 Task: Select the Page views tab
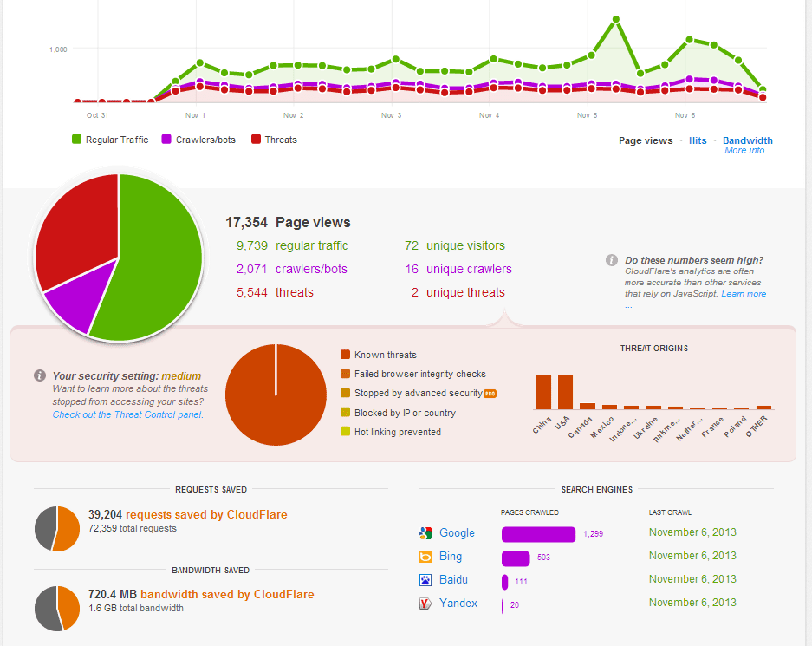[646, 140]
